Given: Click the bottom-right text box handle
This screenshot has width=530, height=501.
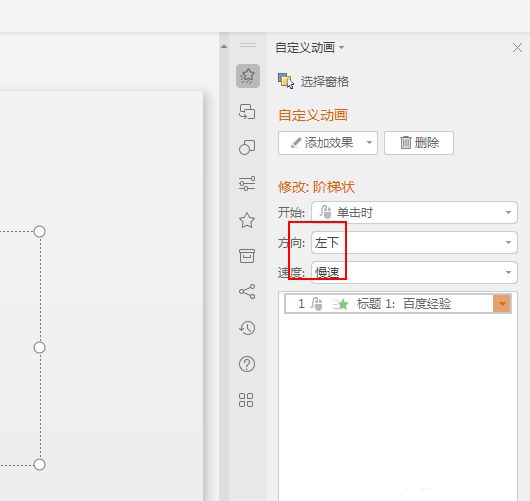Looking at the screenshot, I should point(40,464).
